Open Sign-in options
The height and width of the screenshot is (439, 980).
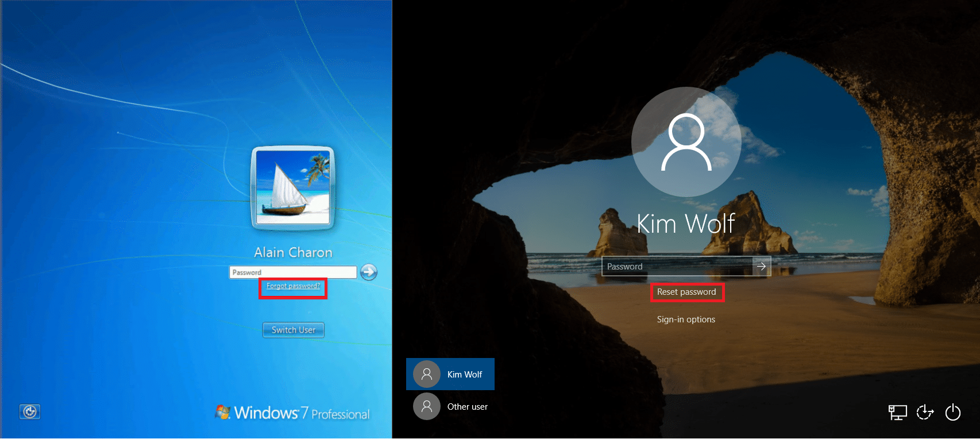(x=686, y=319)
